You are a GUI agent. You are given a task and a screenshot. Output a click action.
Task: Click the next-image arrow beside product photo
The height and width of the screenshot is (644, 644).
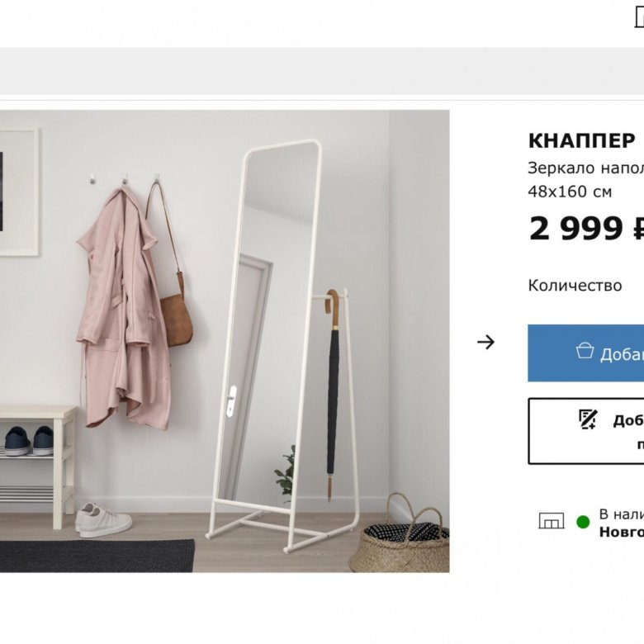tap(485, 342)
